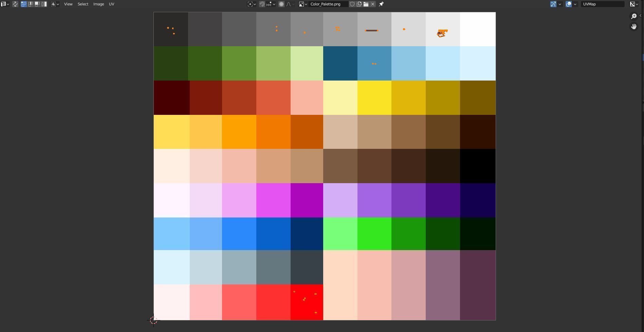Toggle proportional editing
The height and width of the screenshot is (332, 644).
pyautogui.click(x=281, y=4)
